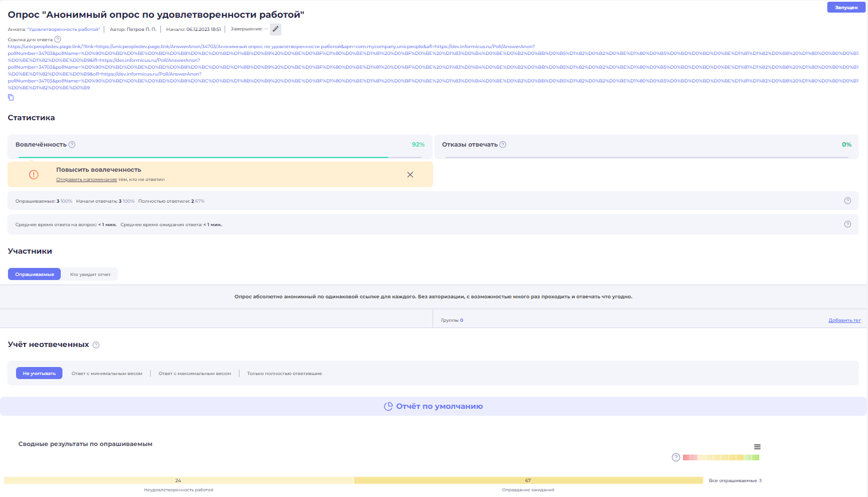Click help icon beside Отказы отвечать
Image resolution: width=868 pixels, height=497 pixels.
pyautogui.click(x=503, y=145)
